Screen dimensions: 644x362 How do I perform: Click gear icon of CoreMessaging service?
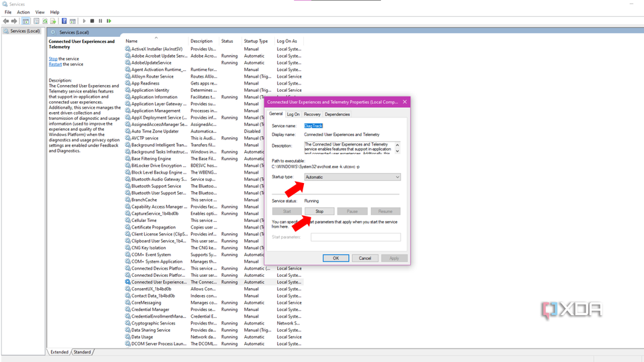(x=127, y=303)
